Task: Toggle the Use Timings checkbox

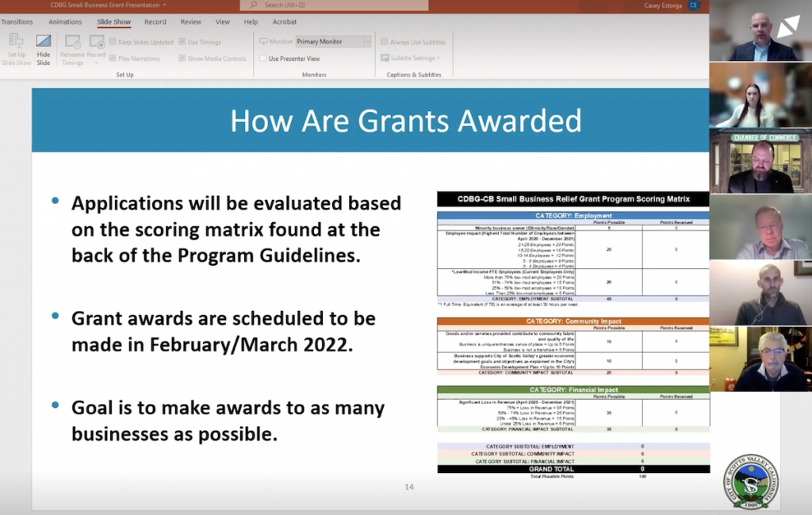Action: tap(182, 42)
